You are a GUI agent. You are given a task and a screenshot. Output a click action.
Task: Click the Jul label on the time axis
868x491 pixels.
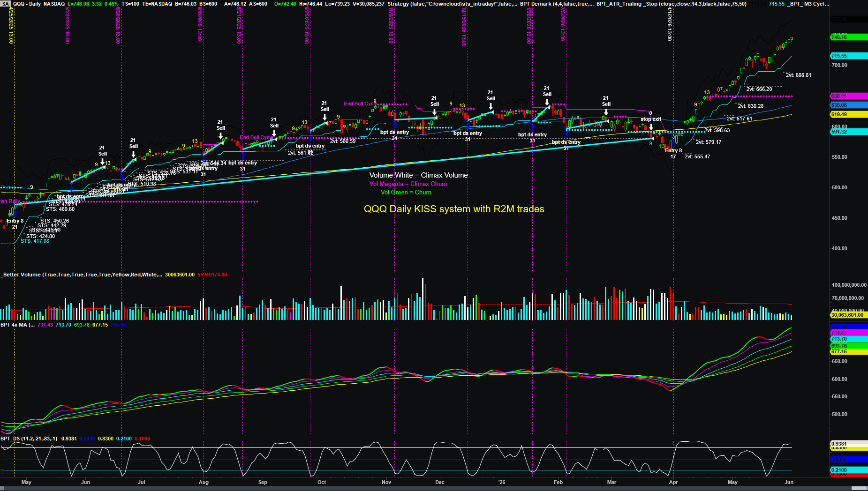click(141, 482)
